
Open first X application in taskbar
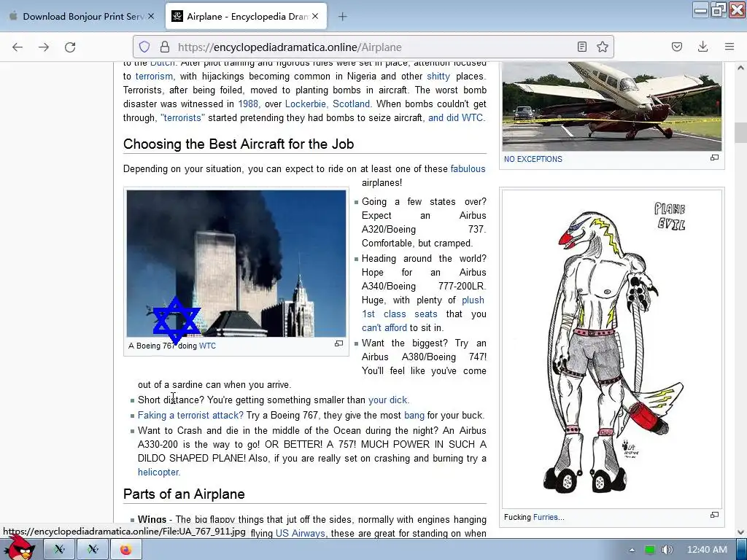tap(60, 550)
